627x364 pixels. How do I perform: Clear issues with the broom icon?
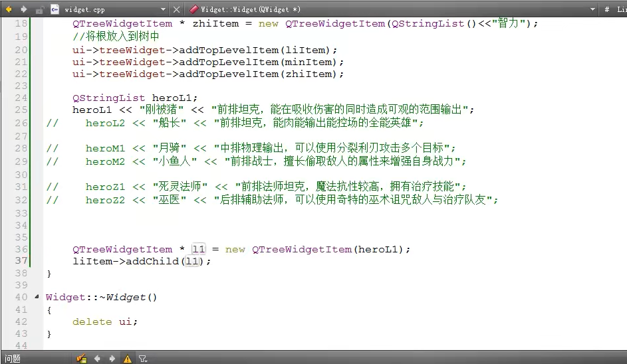point(82,359)
